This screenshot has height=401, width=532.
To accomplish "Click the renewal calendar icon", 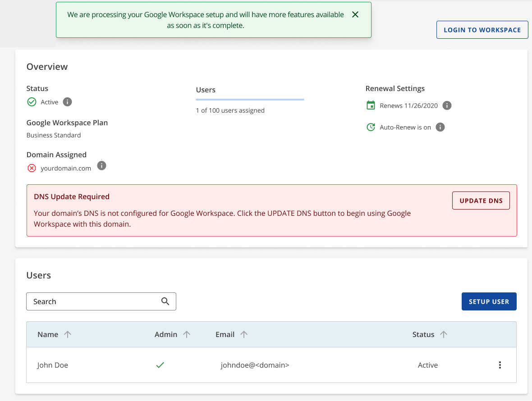I will [371, 105].
